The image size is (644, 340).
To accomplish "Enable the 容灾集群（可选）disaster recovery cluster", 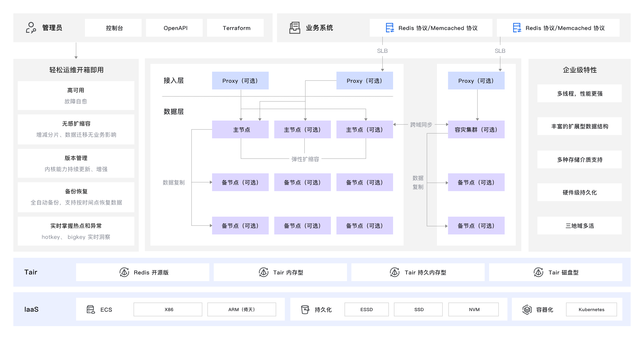I will point(476,129).
